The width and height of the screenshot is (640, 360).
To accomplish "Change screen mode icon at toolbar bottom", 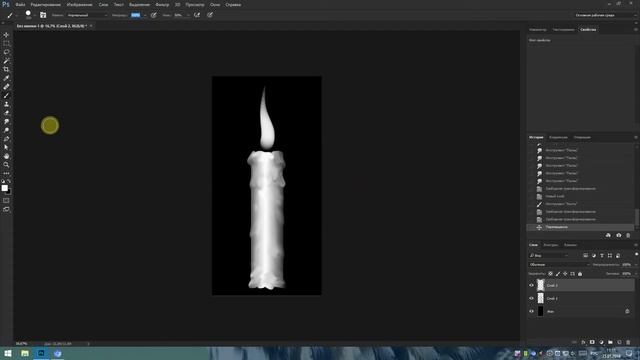I will [x=6, y=209].
